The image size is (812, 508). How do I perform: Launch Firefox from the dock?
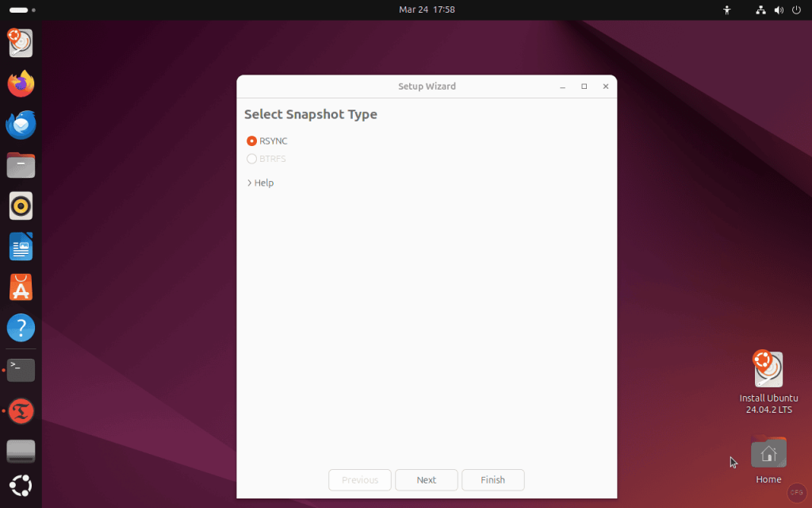(x=21, y=83)
